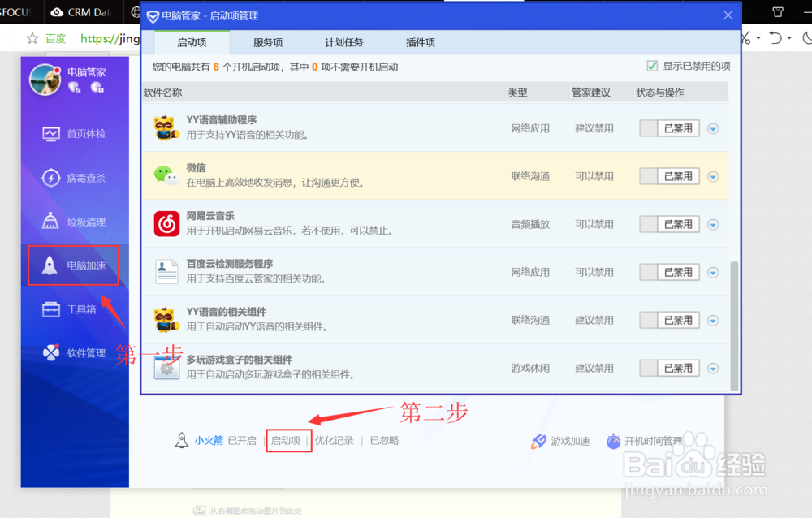This screenshot has width=812, height=518.
Task: Click the YY语音辅助程序 raccoon icon
Action: (166, 128)
